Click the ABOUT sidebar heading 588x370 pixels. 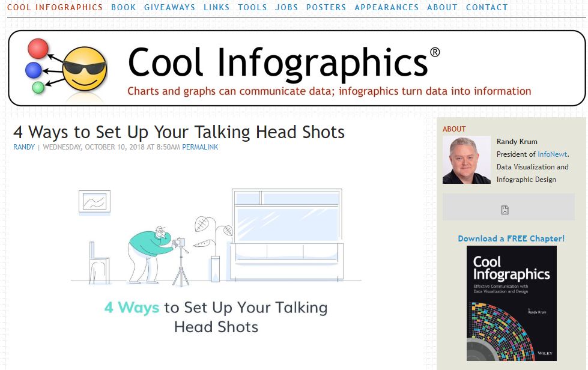(x=454, y=129)
